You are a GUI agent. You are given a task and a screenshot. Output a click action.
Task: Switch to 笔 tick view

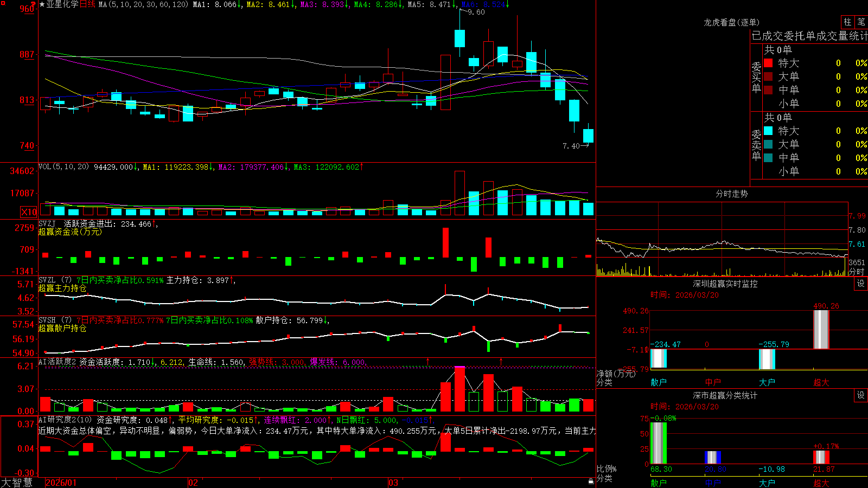pos(861,22)
